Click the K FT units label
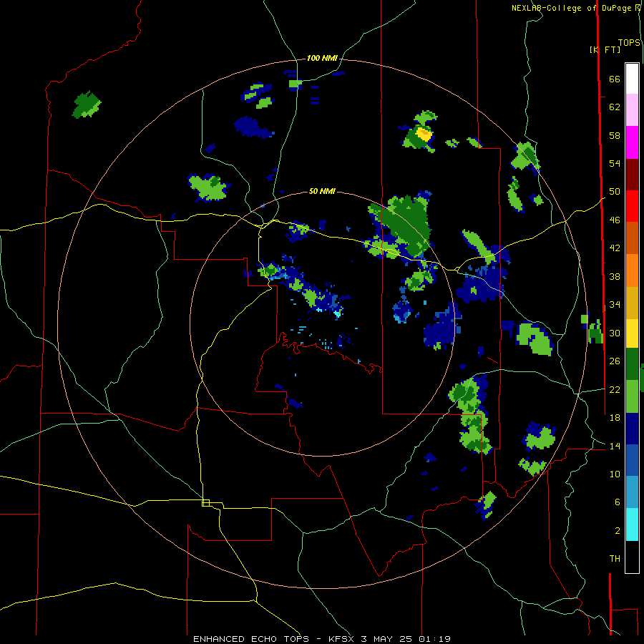 [x=605, y=49]
